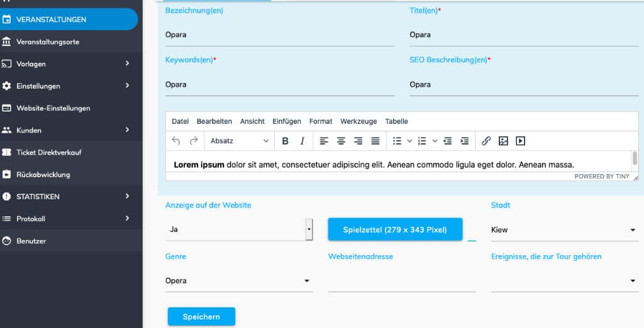Click the Veranstaltungen calendar icon in sidebar

coord(6,19)
